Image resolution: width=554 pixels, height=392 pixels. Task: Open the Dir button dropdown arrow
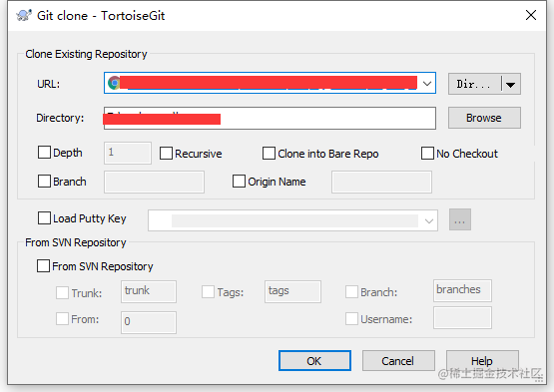(510, 85)
